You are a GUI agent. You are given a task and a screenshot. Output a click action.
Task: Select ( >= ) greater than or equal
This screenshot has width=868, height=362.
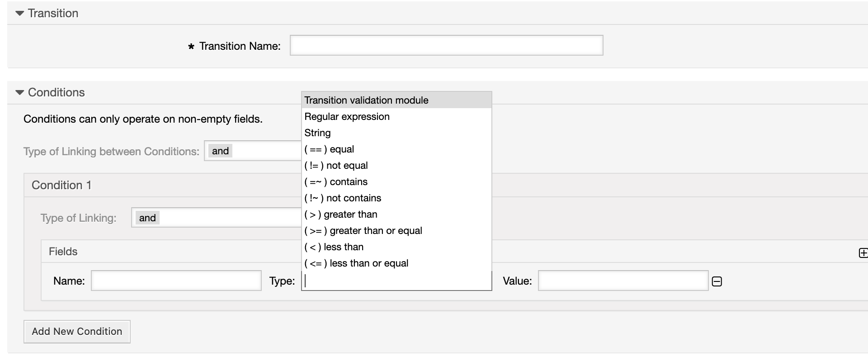(x=363, y=231)
